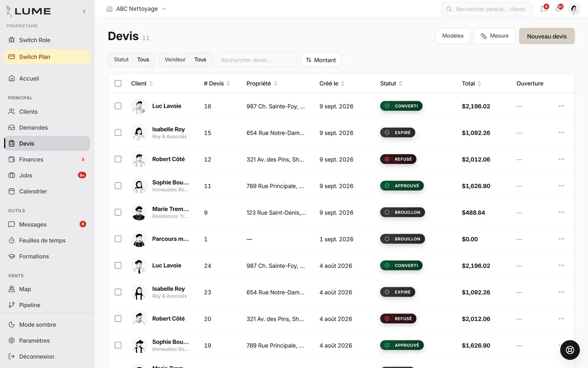
Task: Open the floating help support button
Action: 570,350
